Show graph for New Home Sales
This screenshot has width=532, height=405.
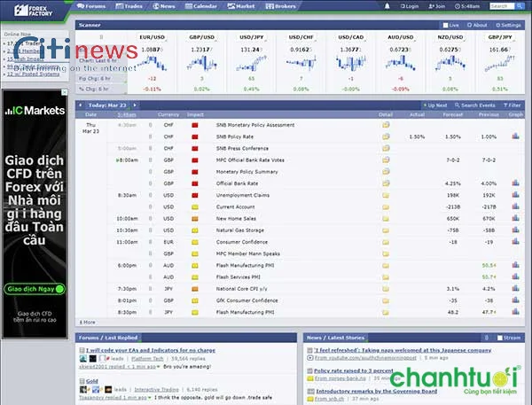[x=516, y=218]
